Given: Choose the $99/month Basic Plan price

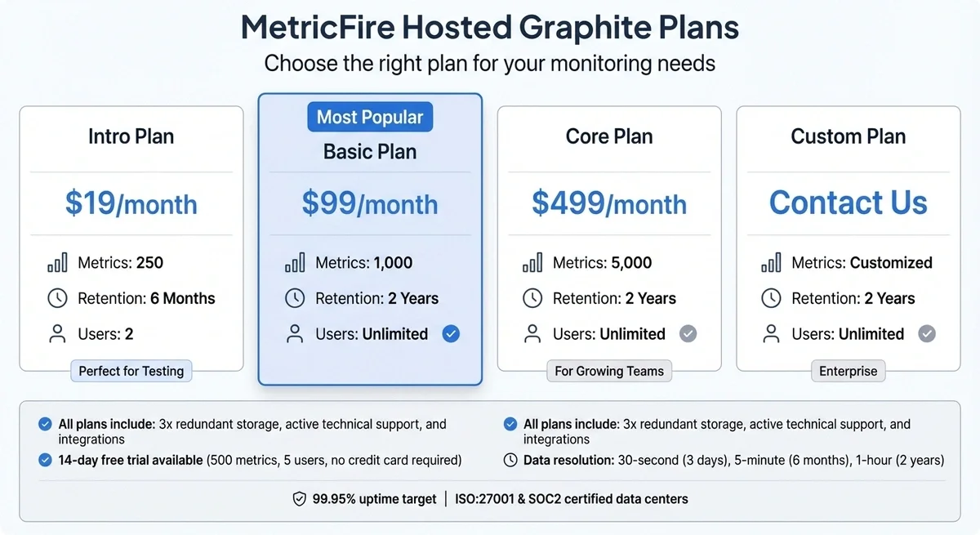Looking at the screenshot, I should point(370,203).
